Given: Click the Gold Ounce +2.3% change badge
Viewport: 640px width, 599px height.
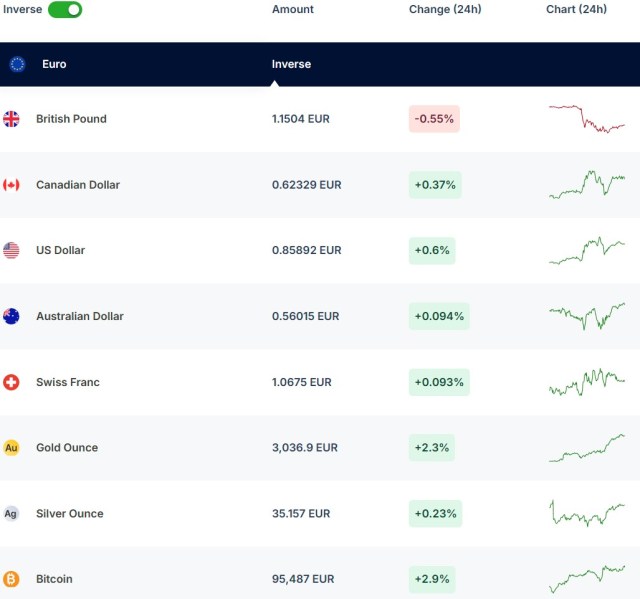Looking at the screenshot, I should [431, 448].
